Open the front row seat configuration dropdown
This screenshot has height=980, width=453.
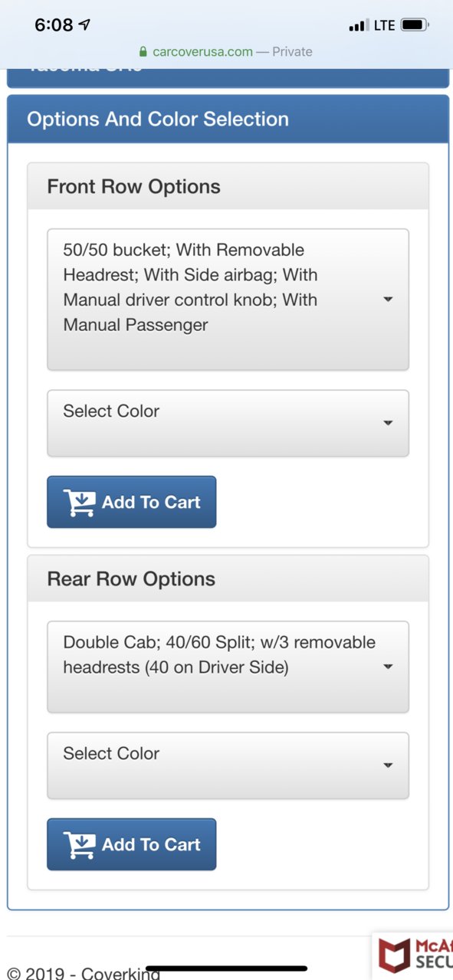pos(228,300)
